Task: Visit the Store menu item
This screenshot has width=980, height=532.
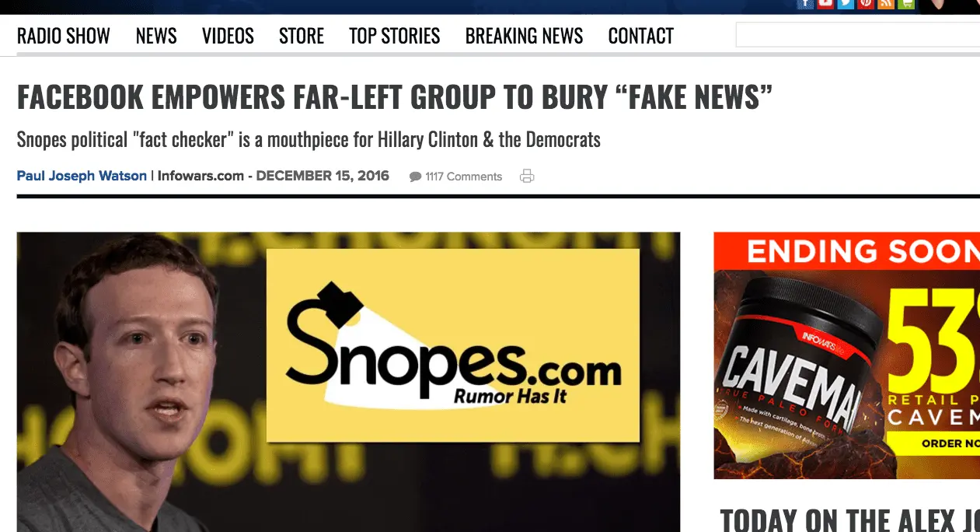Action: click(302, 36)
